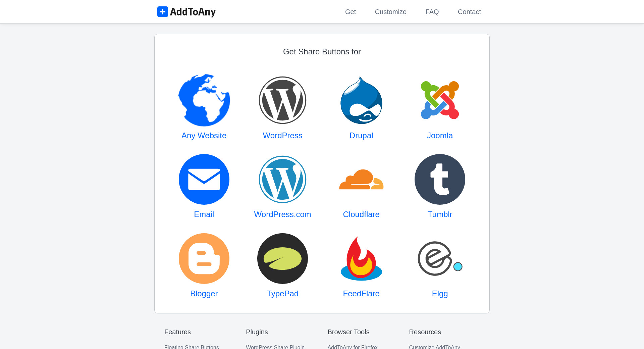This screenshot has height=349, width=644.
Task: Choose the orange Cloudflare cloud icon
Action: coord(361,179)
